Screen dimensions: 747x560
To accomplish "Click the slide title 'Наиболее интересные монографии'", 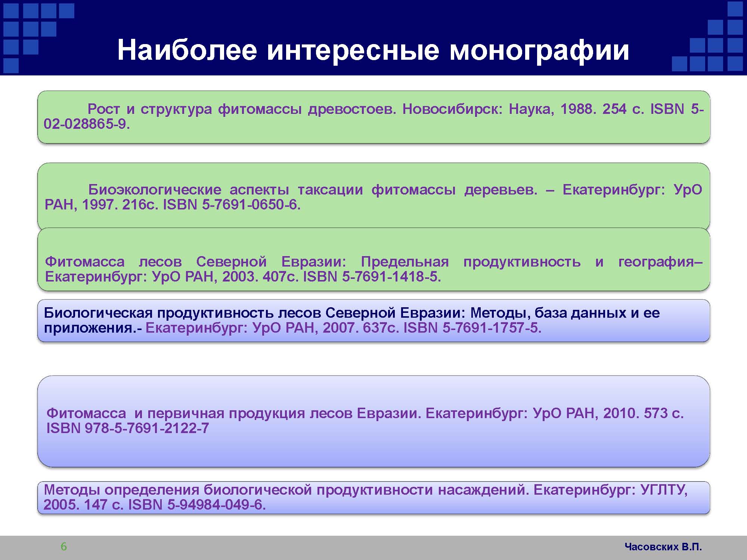I will (373, 50).
